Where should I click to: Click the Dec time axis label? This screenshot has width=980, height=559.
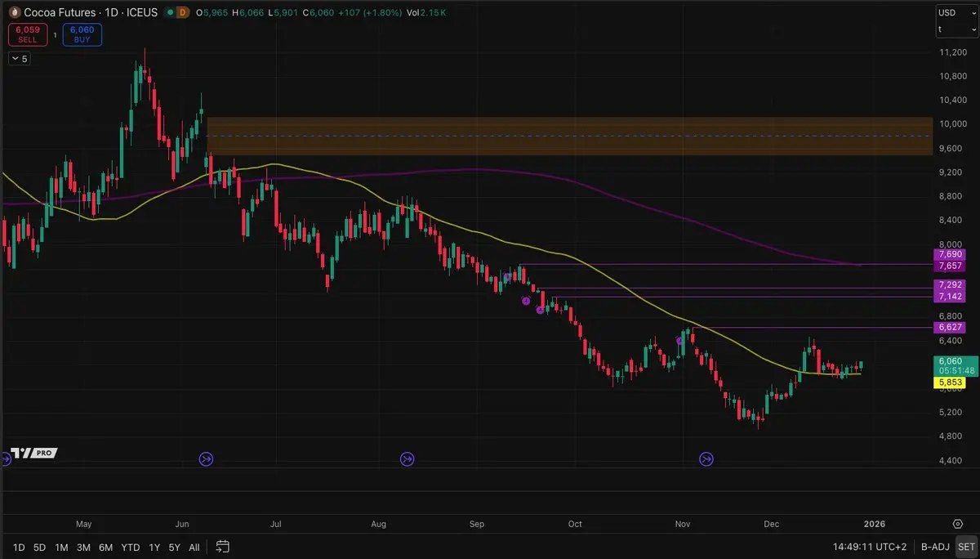click(x=771, y=524)
